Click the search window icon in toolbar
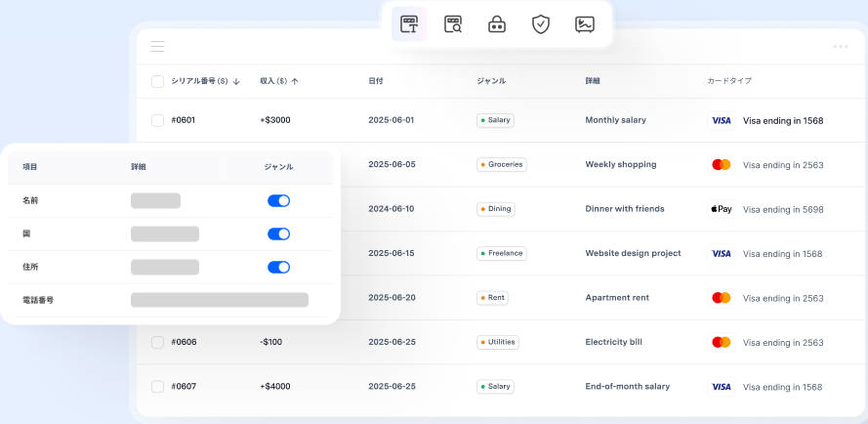 (453, 24)
